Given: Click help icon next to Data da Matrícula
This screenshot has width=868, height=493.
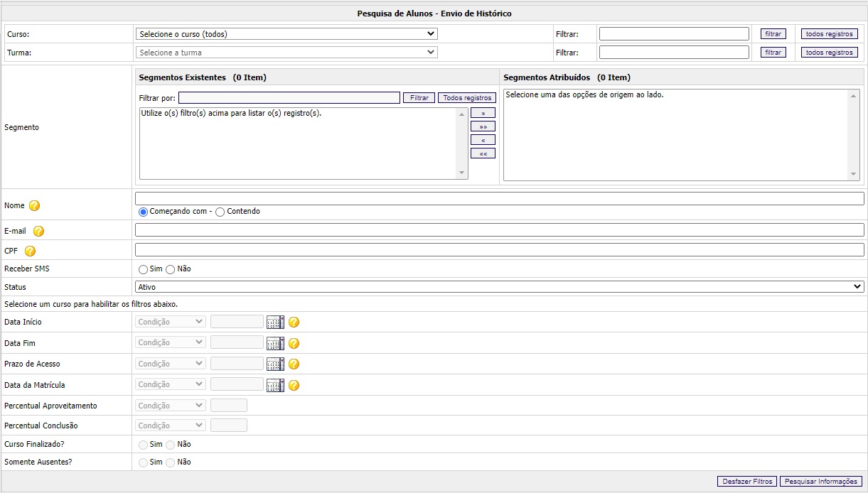Looking at the screenshot, I should [x=294, y=385].
